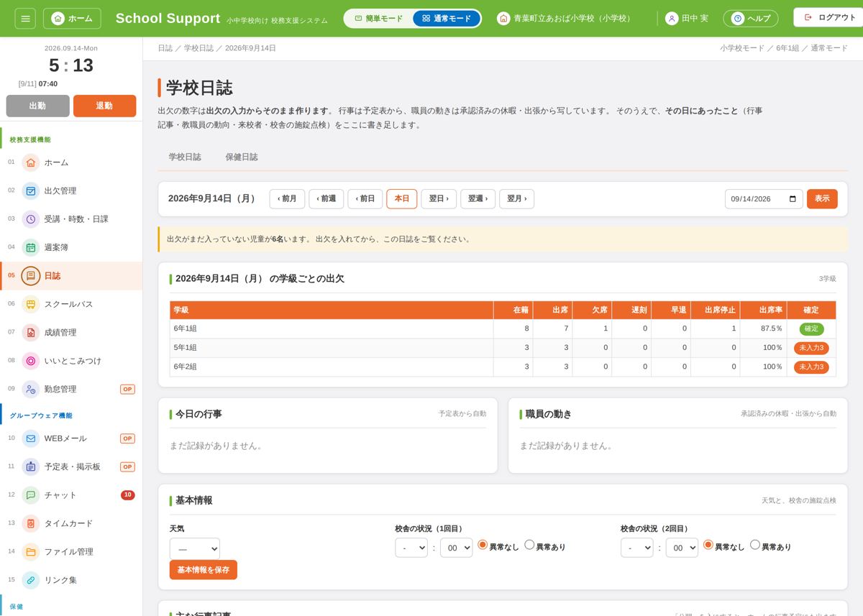
Task: Go to ‹ 前月 previous month
Action: coord(287,199)
